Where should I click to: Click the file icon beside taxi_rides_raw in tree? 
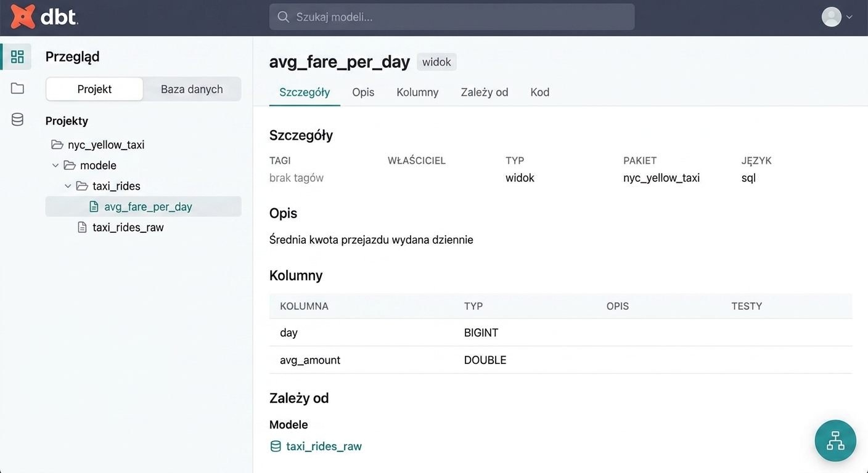[82, 227]
